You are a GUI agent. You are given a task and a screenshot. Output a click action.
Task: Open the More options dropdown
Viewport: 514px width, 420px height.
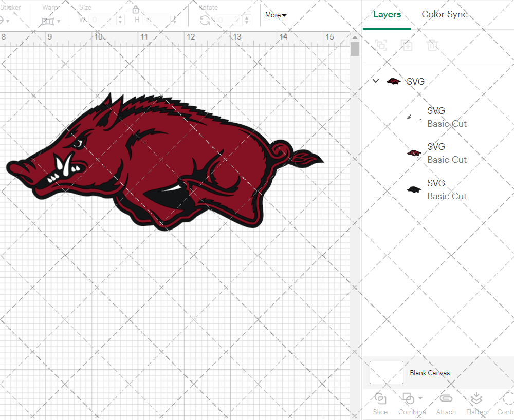pos(276,15)
